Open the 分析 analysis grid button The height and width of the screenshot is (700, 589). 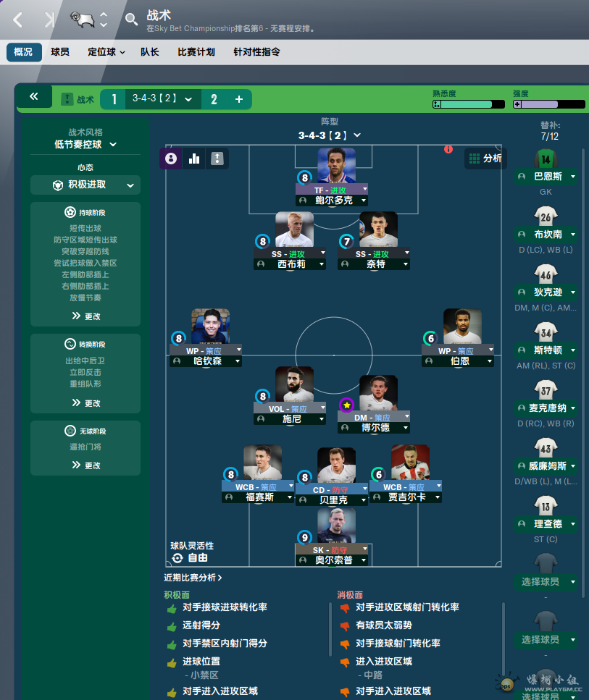pyautogui.click(x=485, y=158)
